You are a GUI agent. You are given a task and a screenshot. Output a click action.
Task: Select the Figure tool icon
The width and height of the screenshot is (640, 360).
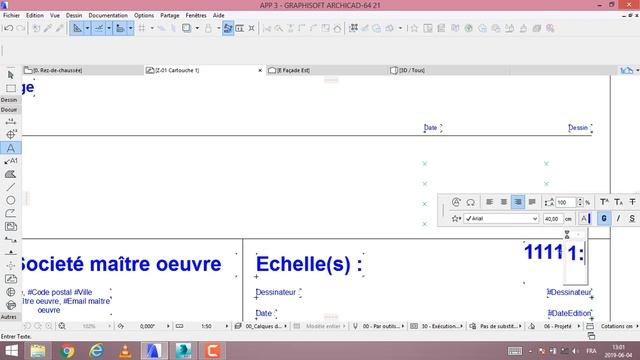click(11, 227)
